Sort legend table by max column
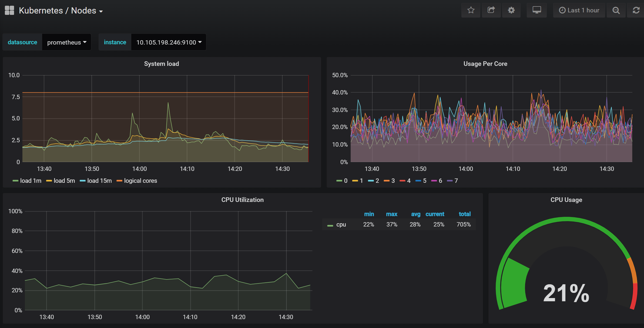This screenshot has width=644, height=328. 392,214
